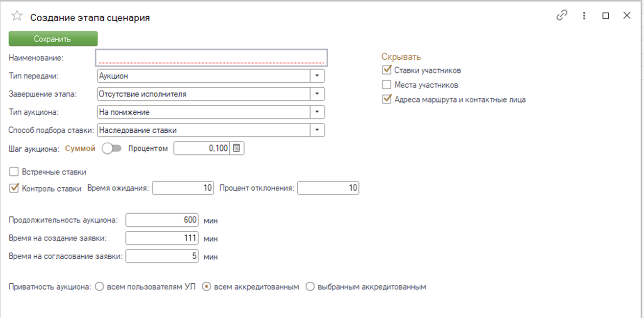Image resolution: width=644 pixels, height=318 pixels.
Task: Uncheck Ставки участников under Скрывать
Action: pyautogui.click(x=386, y=70)
